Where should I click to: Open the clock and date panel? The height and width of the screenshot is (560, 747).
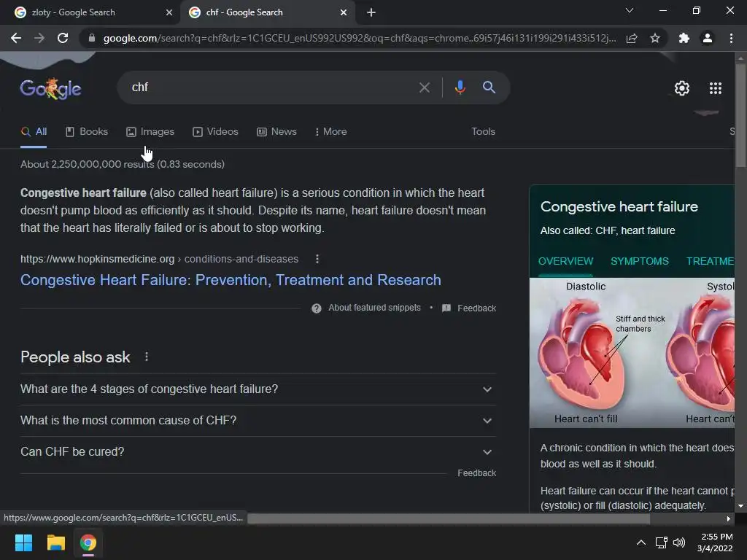[716, 542]
